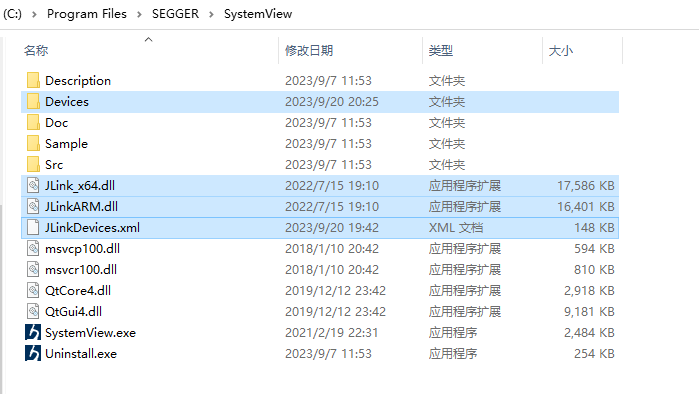Click the SystemView.exe application icon
Screen dimensions: 699x394
[x=33, y=332]
